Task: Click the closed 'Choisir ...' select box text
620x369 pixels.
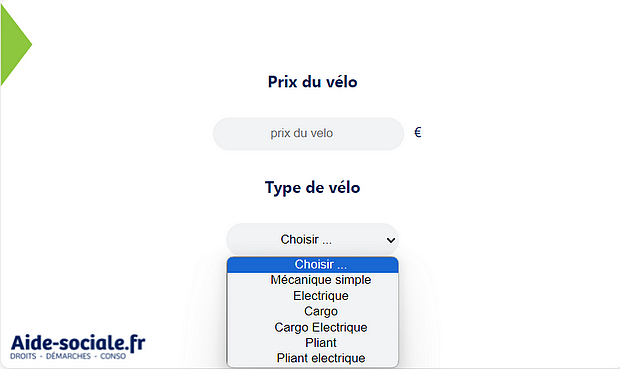Action: 306,239
